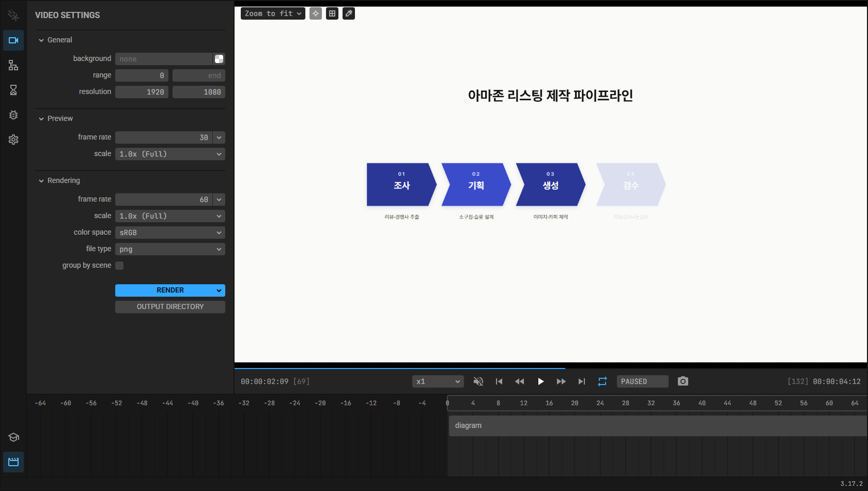Select the diagram scene clip in timeline
Viewport: 868px width, 491px height.
[658, 426]
